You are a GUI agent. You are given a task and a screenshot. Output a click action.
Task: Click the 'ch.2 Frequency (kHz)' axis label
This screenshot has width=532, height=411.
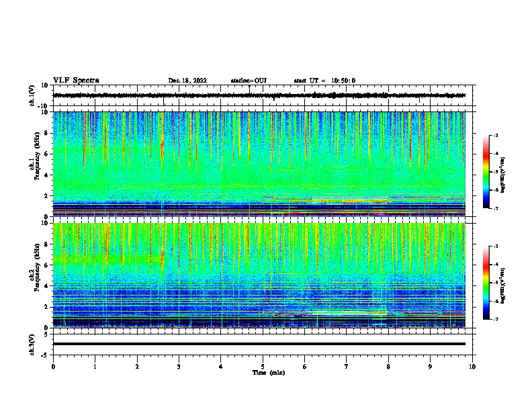pyautogui.click(x=35, y=267)
